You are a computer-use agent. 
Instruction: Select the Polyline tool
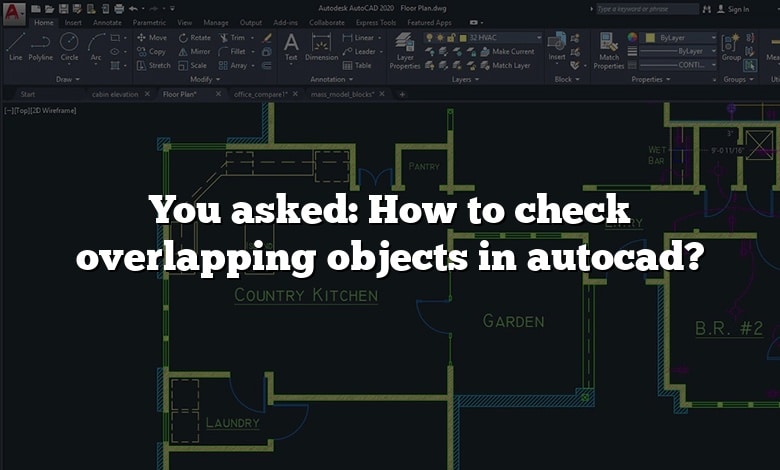tap(40, 47)
